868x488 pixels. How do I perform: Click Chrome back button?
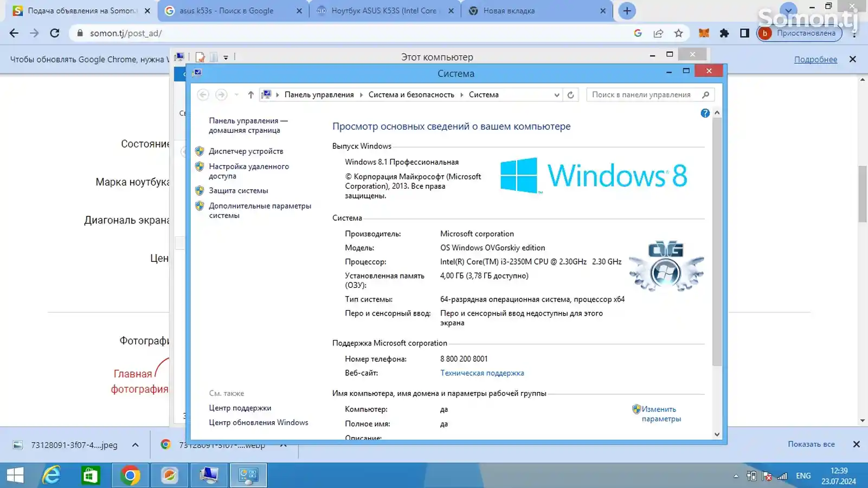tap(14, 33)
